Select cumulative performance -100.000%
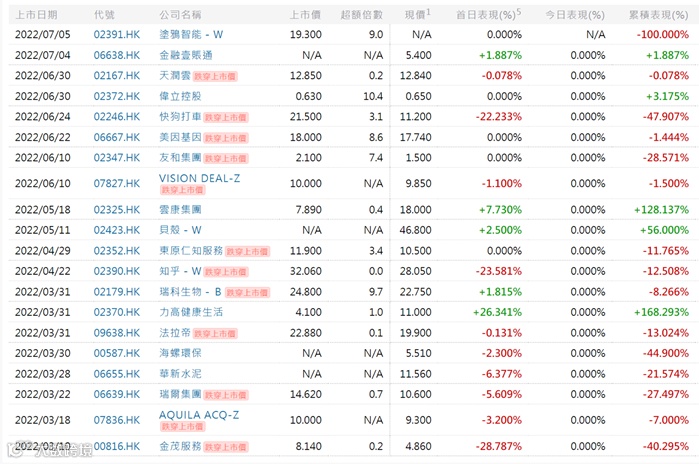This screenshot has height=464, width=699. [663, 34]
